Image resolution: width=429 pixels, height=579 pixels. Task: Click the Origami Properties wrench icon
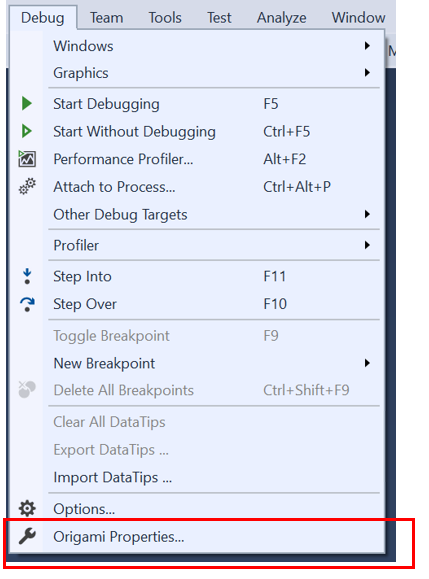[x=27, y=536]
